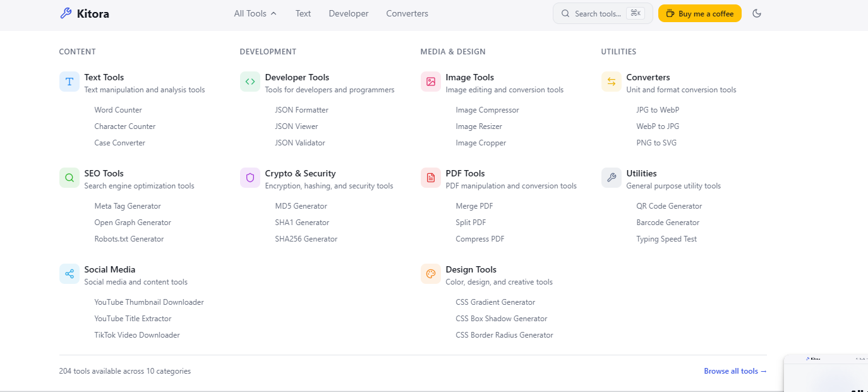Click the Buy me a coffee button
Viewport: 868px width, 392px height.
[x=700, y=13]
